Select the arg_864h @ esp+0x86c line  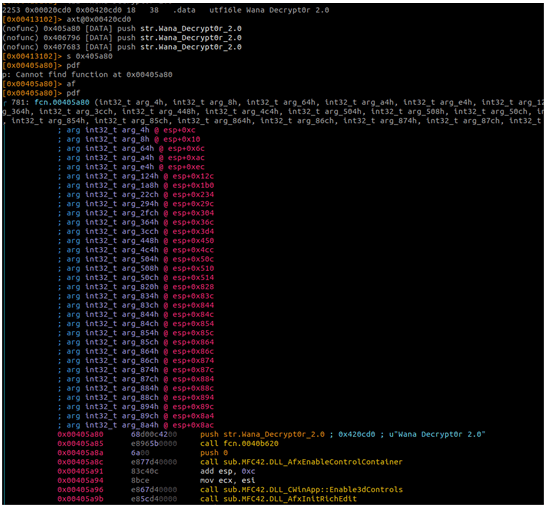(x=136, y=351)
